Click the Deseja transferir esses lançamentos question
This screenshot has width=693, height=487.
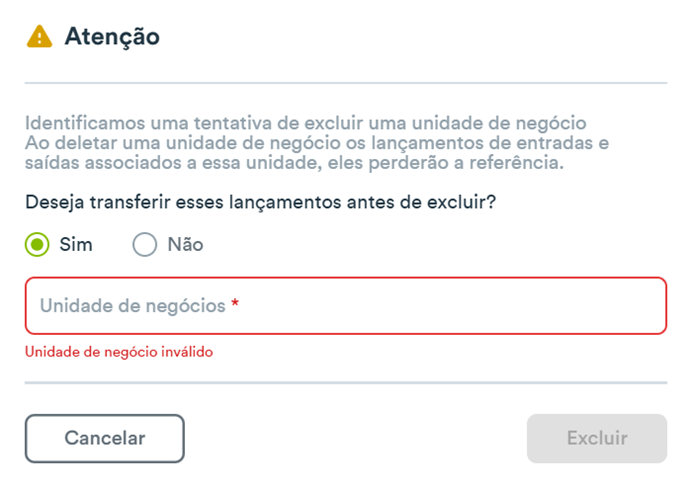[x=261, y=202]
